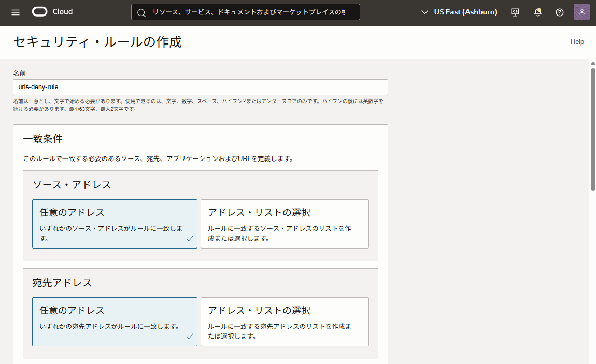Open the user profile avatar menu
Viewport: 596px width, 364px height.
(581, 12)
